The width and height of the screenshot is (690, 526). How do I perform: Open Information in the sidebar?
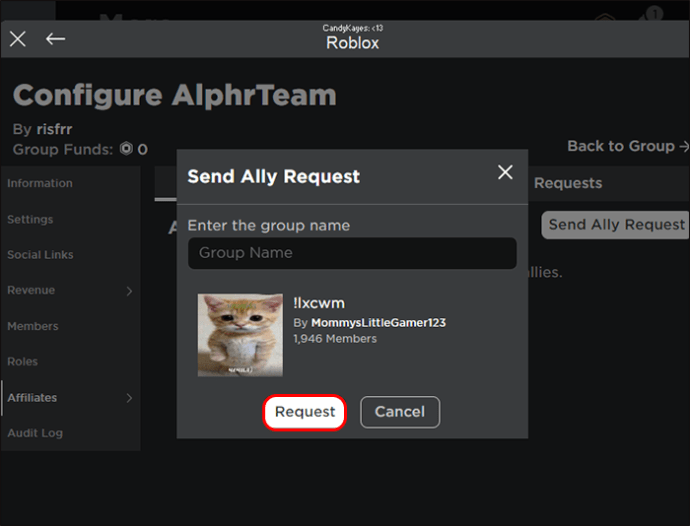[x=40, y=183]
